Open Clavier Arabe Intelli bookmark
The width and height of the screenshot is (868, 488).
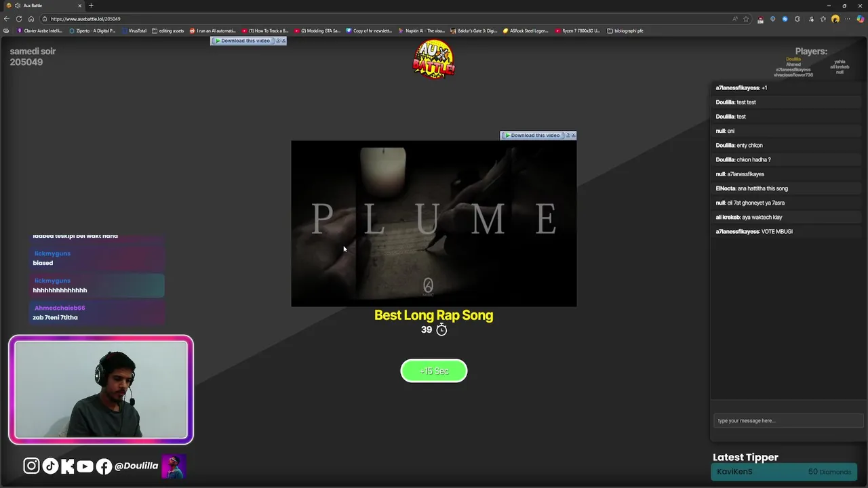pos(40,30)
